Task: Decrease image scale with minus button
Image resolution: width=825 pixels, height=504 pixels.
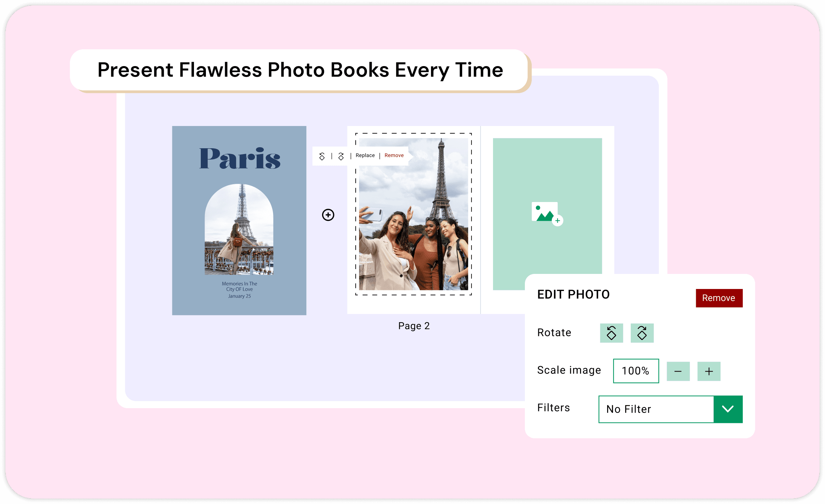Action: click(678, 371)
